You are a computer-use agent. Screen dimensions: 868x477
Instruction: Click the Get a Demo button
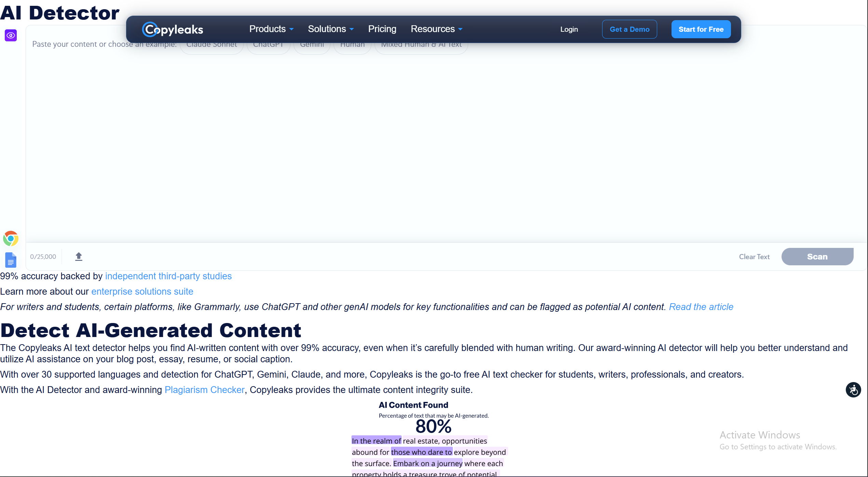(x=629, y=29)
